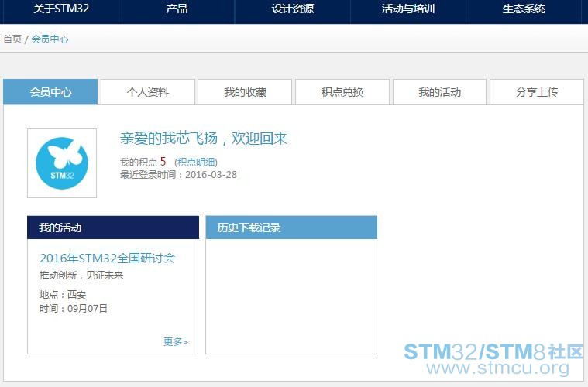Click the points value 5
Image resolution: width=588 pixels, height=387 pixels.
click(x=163, y=162)
